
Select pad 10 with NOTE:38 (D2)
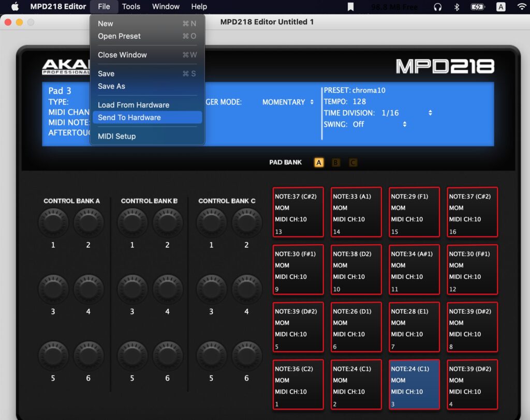pos(356,269)
